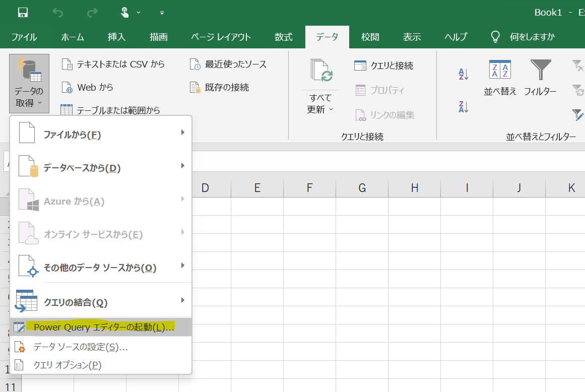Open クエリと接続 pane button
Viewport: 585px width, 392px height.
(383, 66)
